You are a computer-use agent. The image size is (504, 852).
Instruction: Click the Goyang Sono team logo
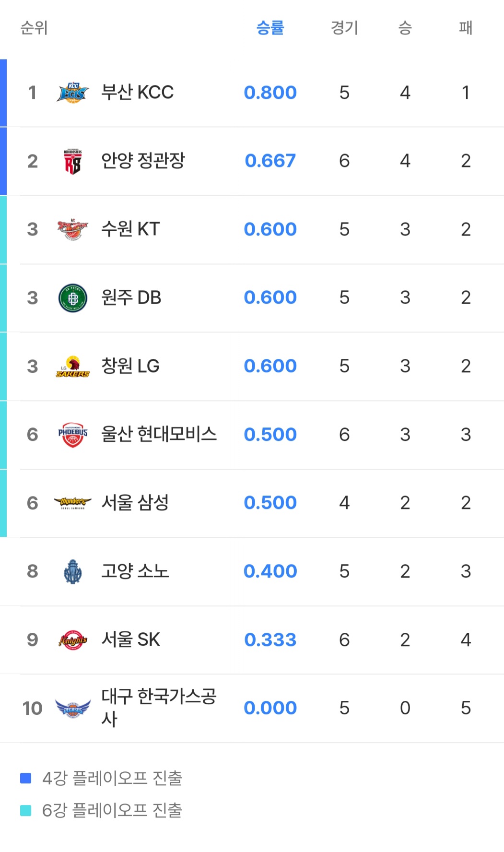(x=73, y=571)
